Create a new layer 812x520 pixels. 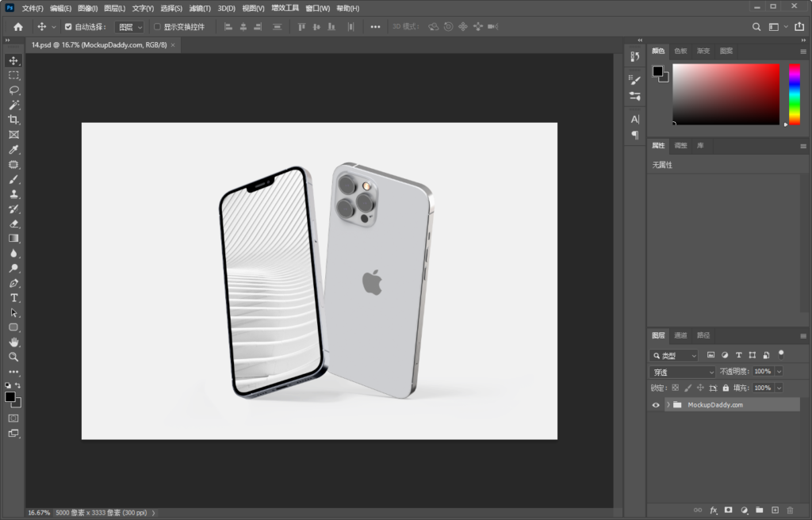point(775,510)
